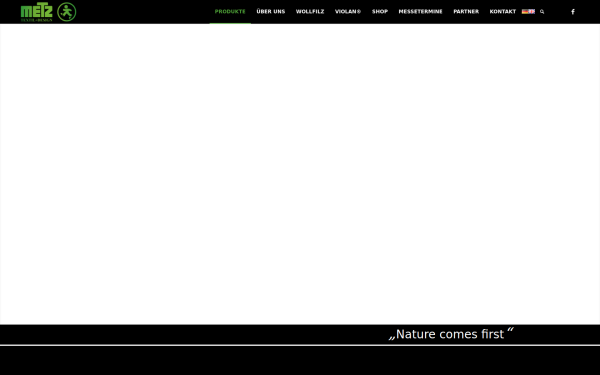Open the VIOLAN® menu entry
Screen dimensions: 600x375
[348, 11]
